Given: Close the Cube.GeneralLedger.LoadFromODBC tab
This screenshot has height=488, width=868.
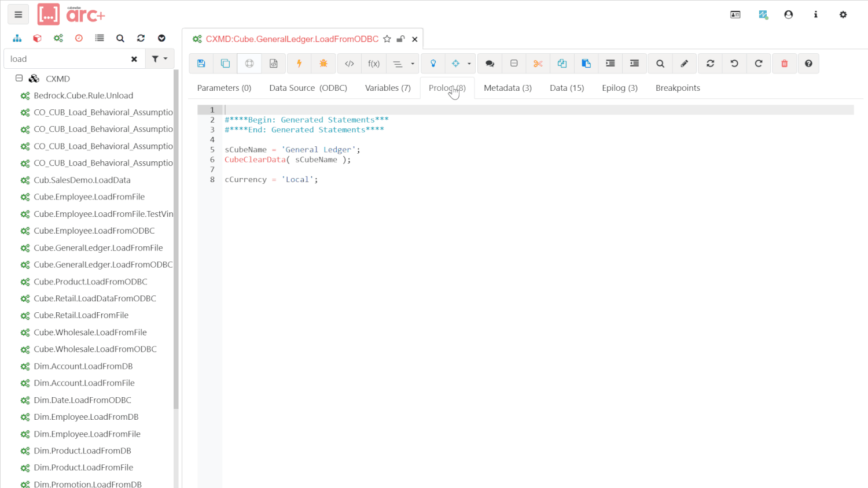Looking at the screenshot, I should click(415, 39).
